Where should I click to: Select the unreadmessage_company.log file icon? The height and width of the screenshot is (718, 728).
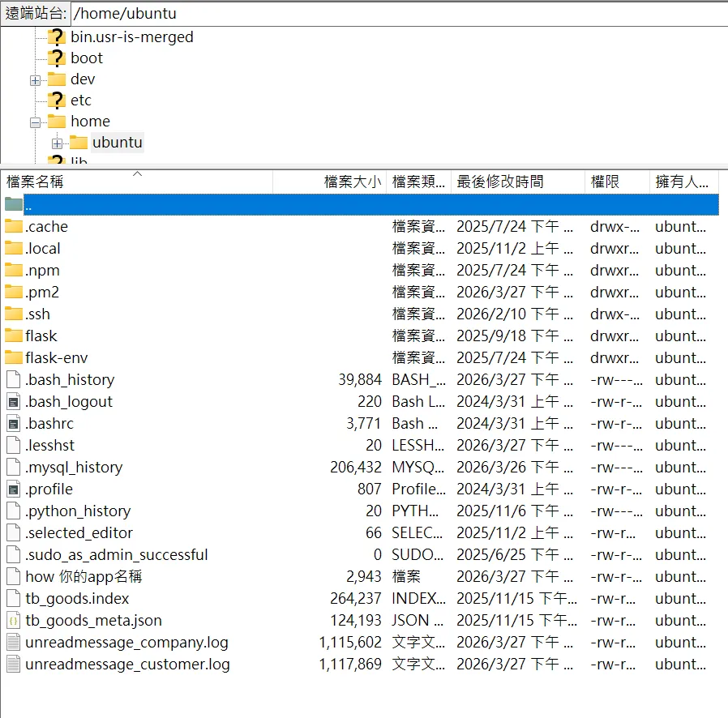tap(14, 643)
